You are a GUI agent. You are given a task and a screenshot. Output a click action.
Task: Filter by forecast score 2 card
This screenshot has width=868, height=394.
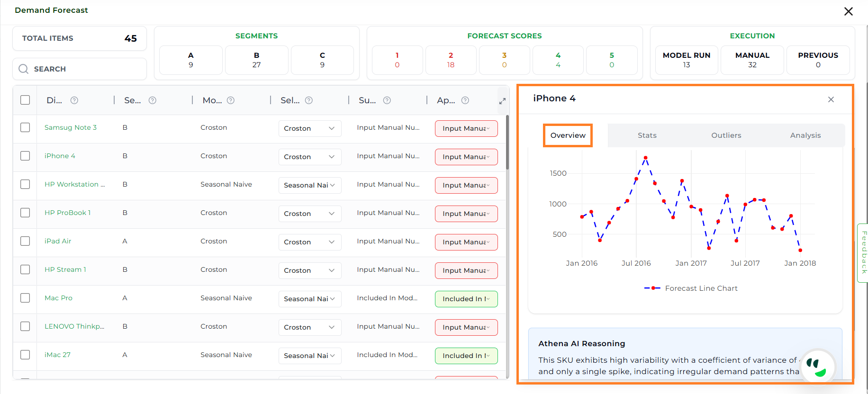pos(451,60)
